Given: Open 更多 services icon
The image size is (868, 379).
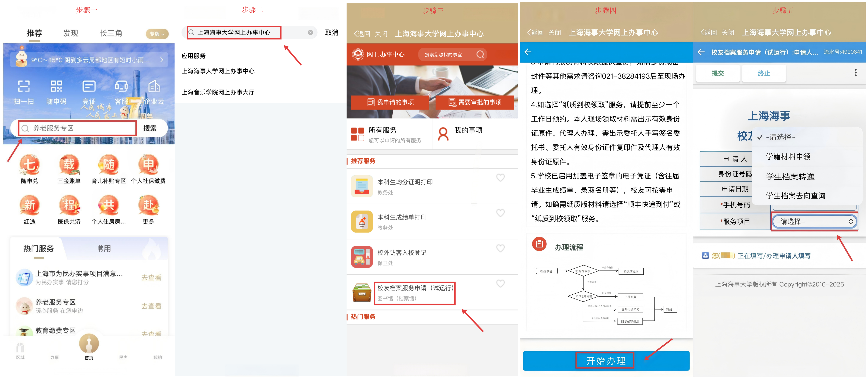Looking at the screenshot, I should click(148, 205).
